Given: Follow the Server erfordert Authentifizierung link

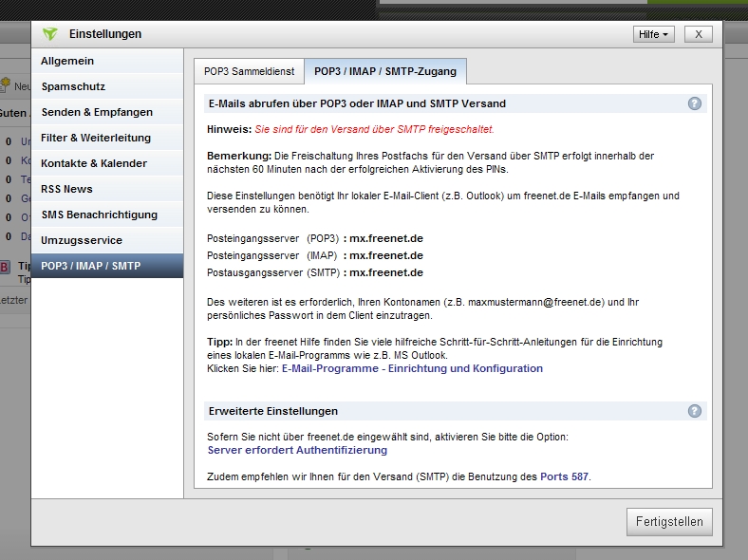Looking at the screenshot, I should pyautogui.click(x=297, y=450).
